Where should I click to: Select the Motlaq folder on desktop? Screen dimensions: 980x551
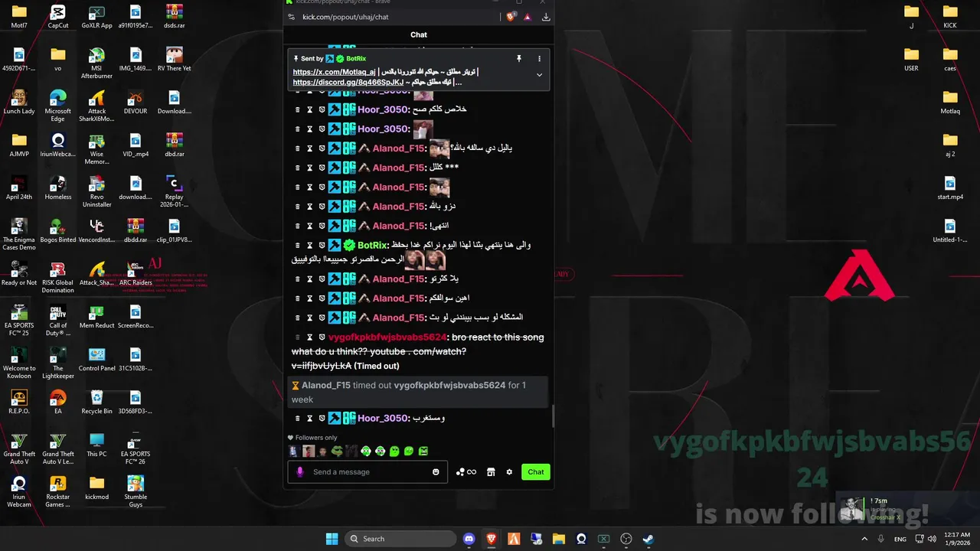950,103
